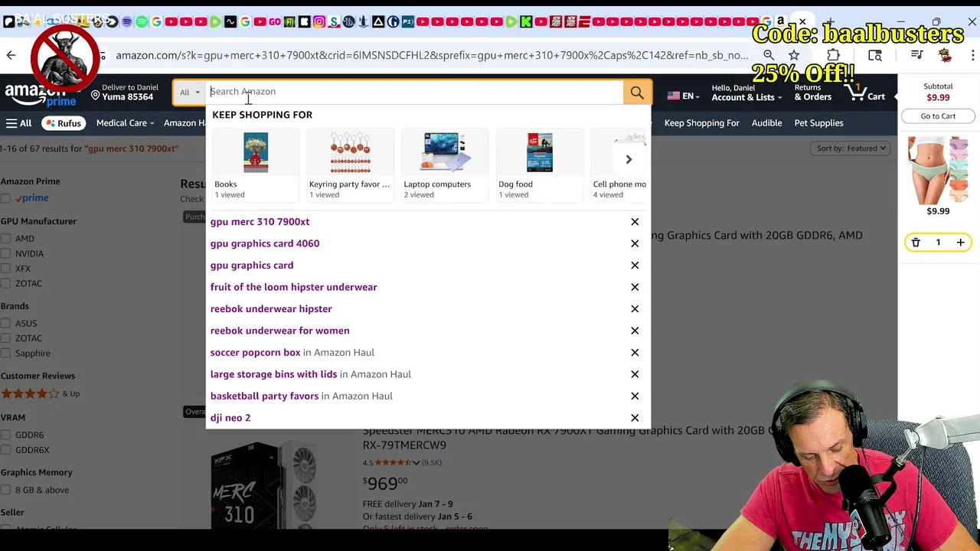Screen dimensions: 980x551
Task: Check the 8 GB & above filter
Action: [x=6, y=491]
